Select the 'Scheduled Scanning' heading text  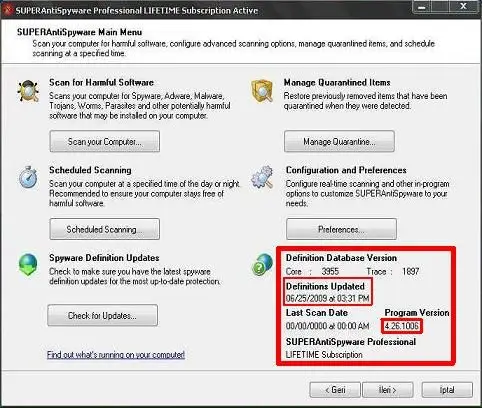point(90,170)
